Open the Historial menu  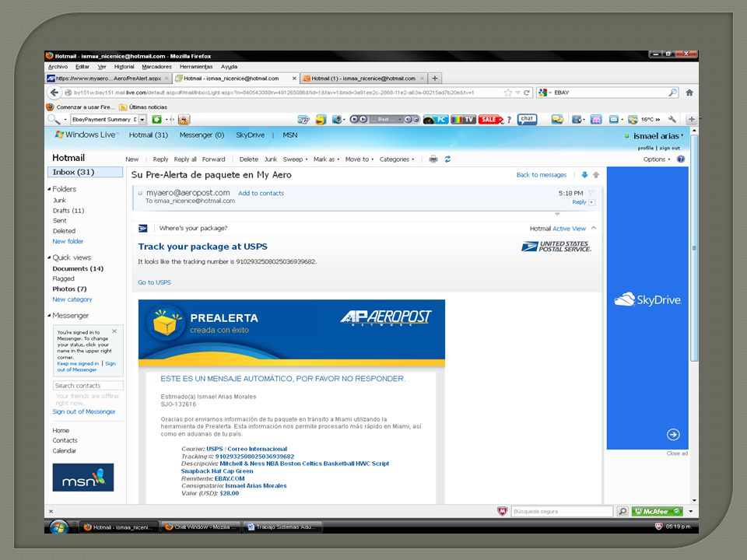click(124, 67)
